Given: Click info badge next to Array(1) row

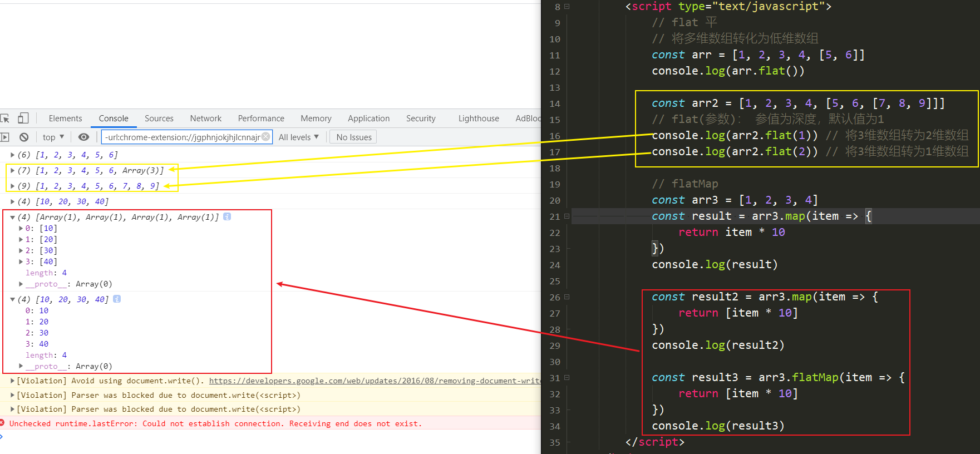Looking at the screenshot, I should tap(227, 217).
